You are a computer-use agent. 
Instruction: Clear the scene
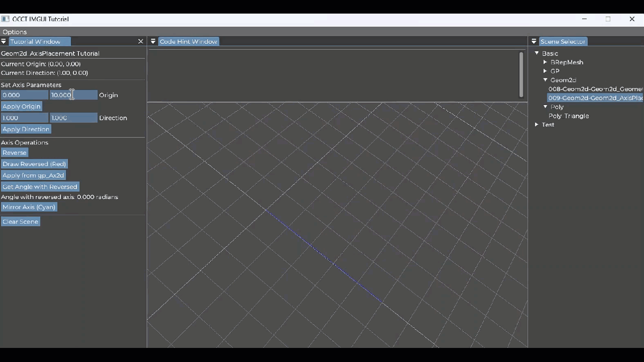[20, 221]
